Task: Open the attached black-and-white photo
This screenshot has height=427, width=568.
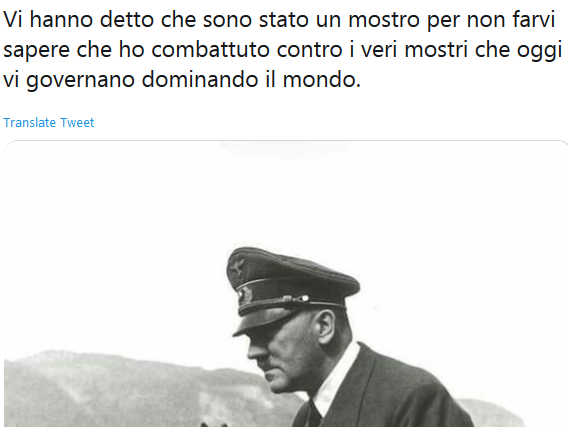Action: [286, 284]
